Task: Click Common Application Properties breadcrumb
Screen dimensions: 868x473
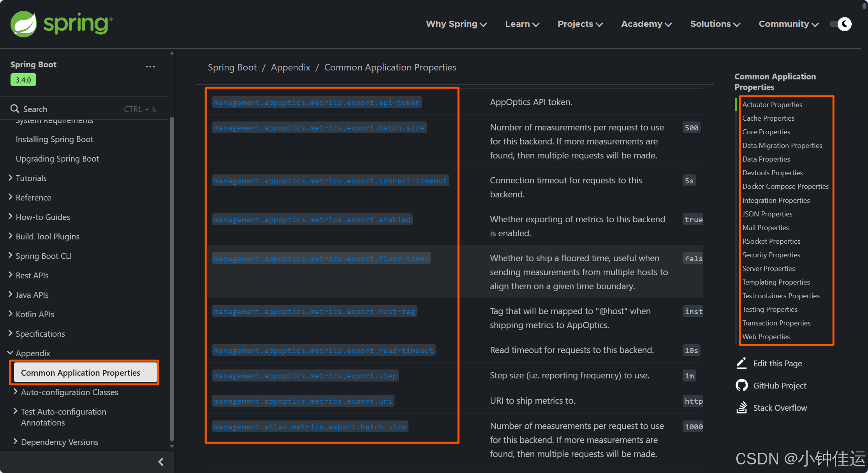Action: 390,67
